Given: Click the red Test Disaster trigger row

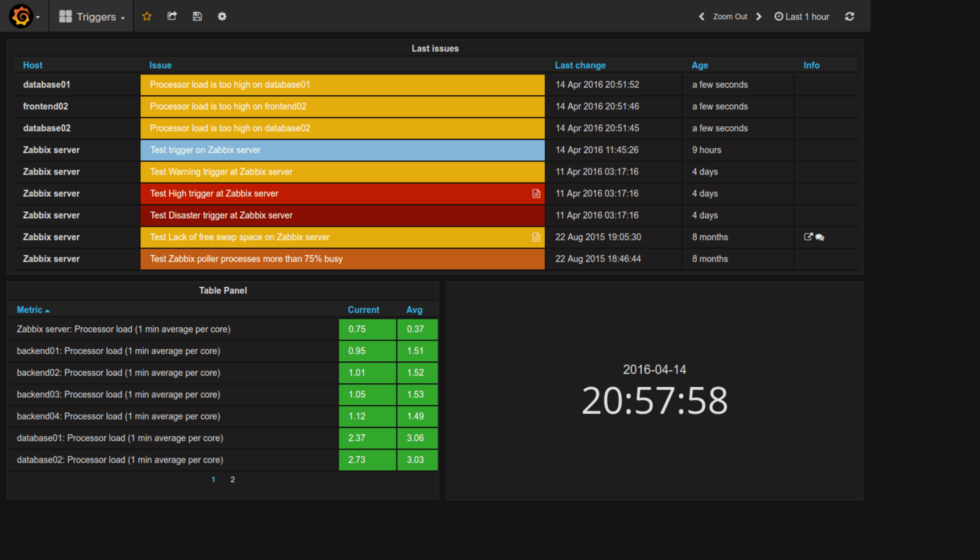Looking at the screenshot, I should tap(342, 216).
